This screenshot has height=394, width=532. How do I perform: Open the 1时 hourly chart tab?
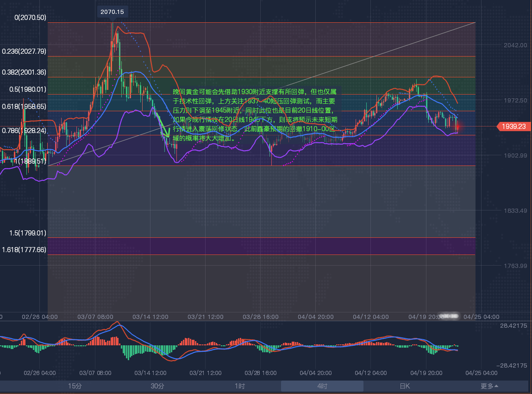[x=239, y=386]
